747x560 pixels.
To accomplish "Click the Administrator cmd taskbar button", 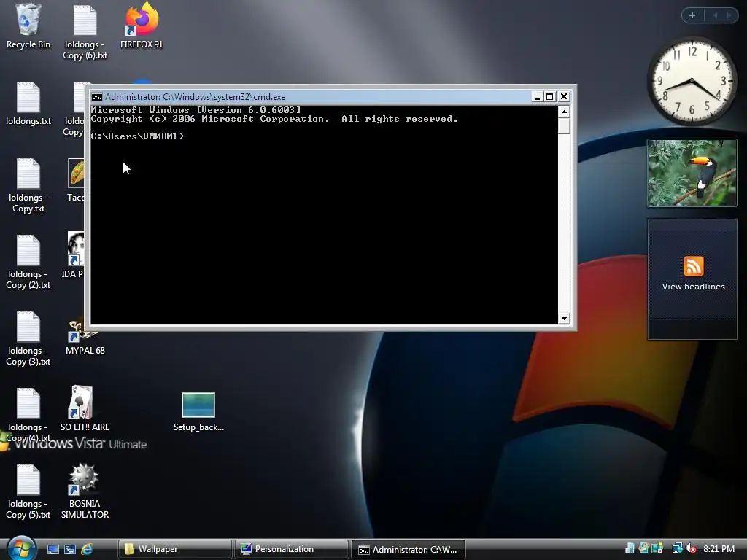I will pyautogui.click(x=408, y=549).
